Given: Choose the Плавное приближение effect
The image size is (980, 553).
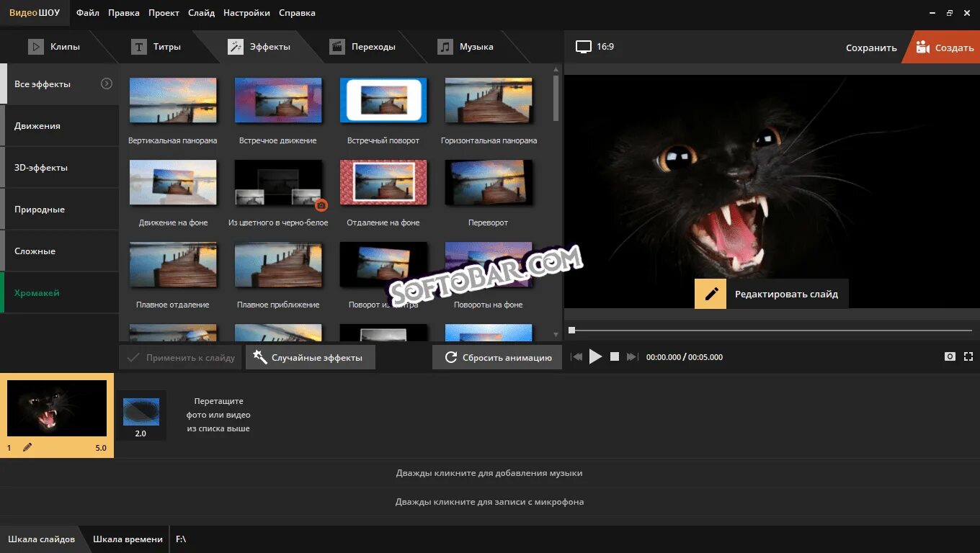Looking at the screenshot, I should pos(278,265).
